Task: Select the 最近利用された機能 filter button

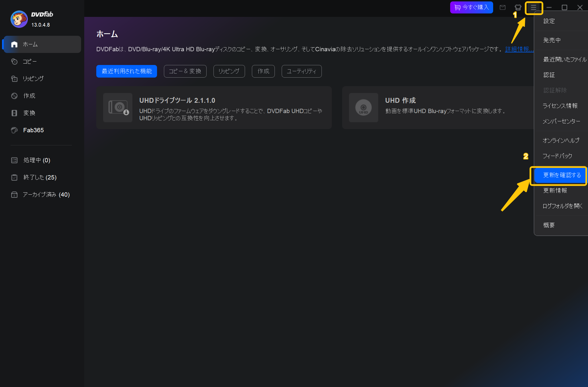Action: click(x=127, y=71)
